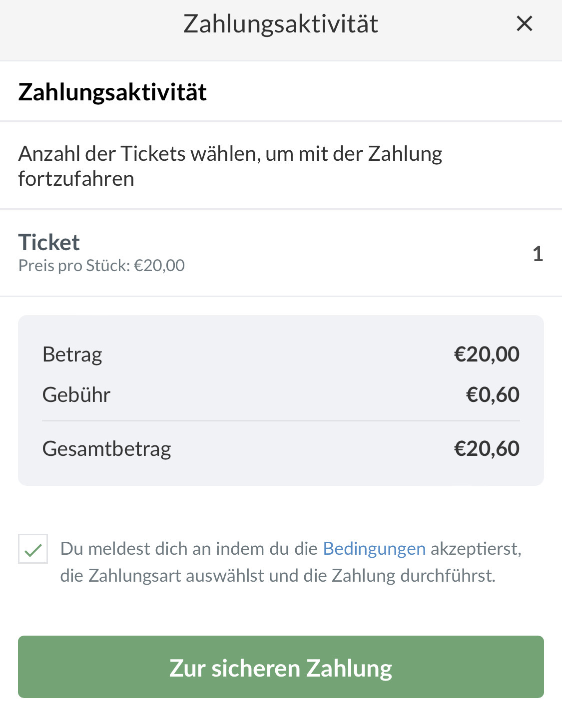
Task: Click the Gesamtbetrag label
Action: [x=106, y=449]
